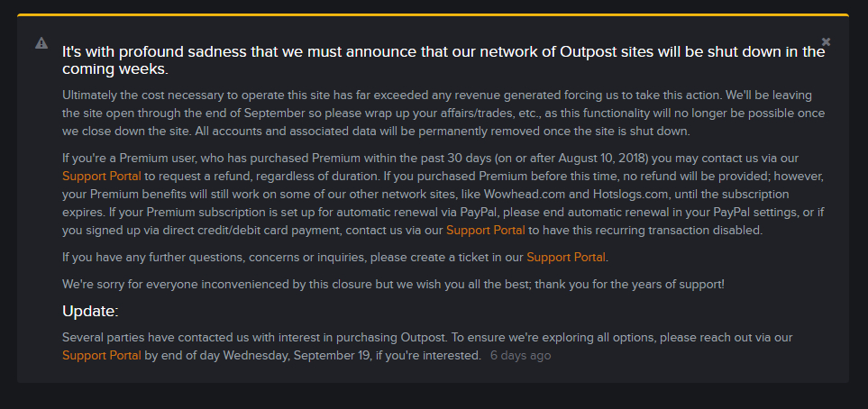Click the "We're sorry for everyone inconvenienced" sentence
Image resolution: width=868 pixels, height=409 pixels.
click(x=393, y=285)
